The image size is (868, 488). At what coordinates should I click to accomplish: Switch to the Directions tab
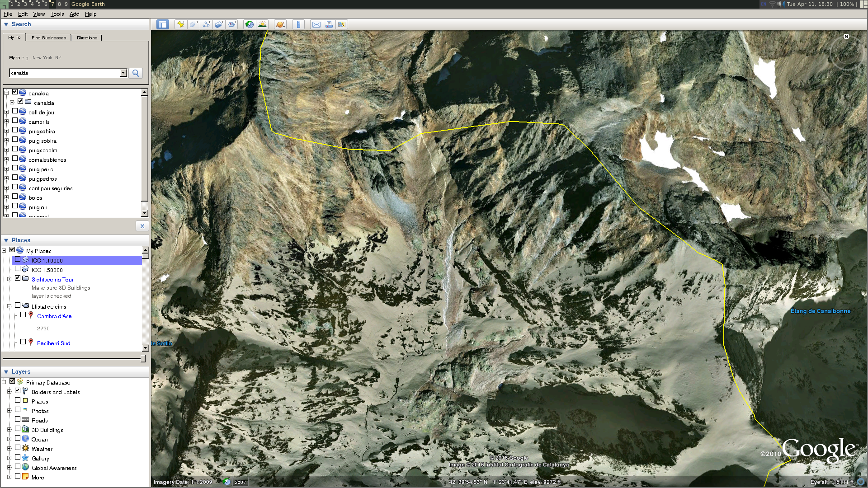(87, 38)
